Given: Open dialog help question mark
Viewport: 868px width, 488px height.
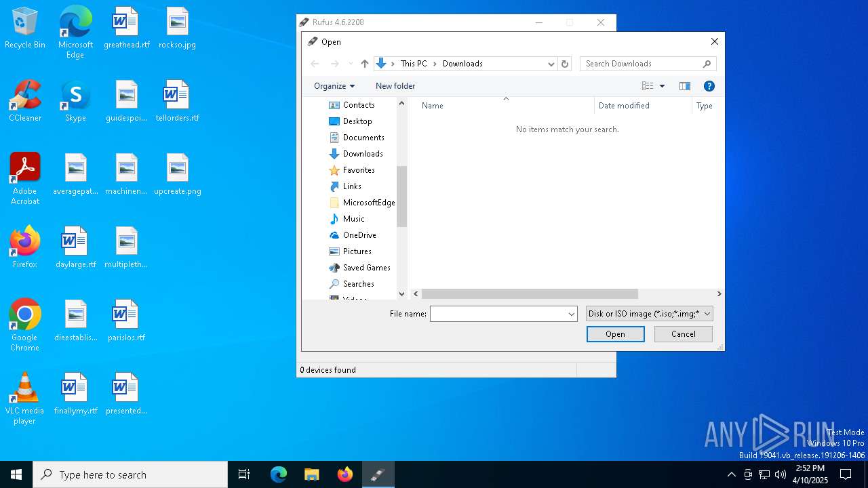Looking at the screenshot, I should (709, 86).
